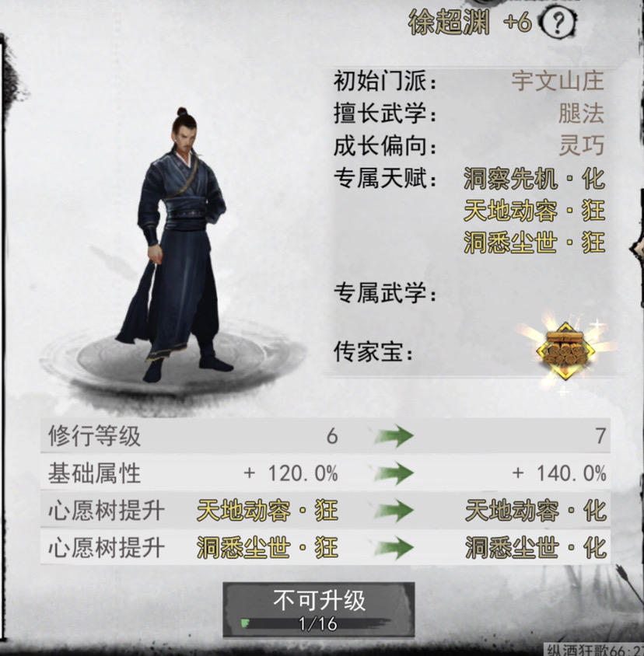This screenshot has width=644, height=656.
Task: Open the question mark help icon
Action: [558, 23]
